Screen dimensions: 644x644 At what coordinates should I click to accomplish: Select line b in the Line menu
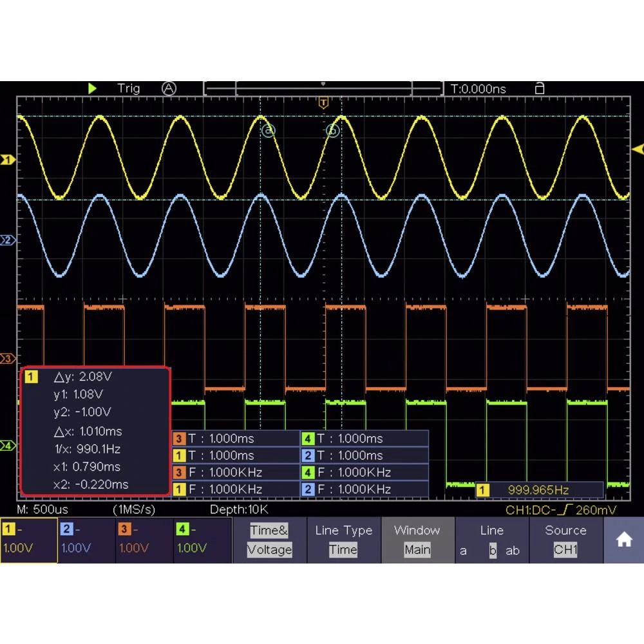(493, 551)
